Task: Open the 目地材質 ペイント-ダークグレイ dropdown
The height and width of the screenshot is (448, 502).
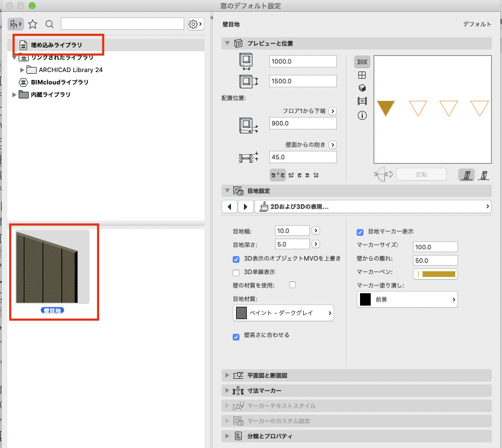Action: (283, 313)
